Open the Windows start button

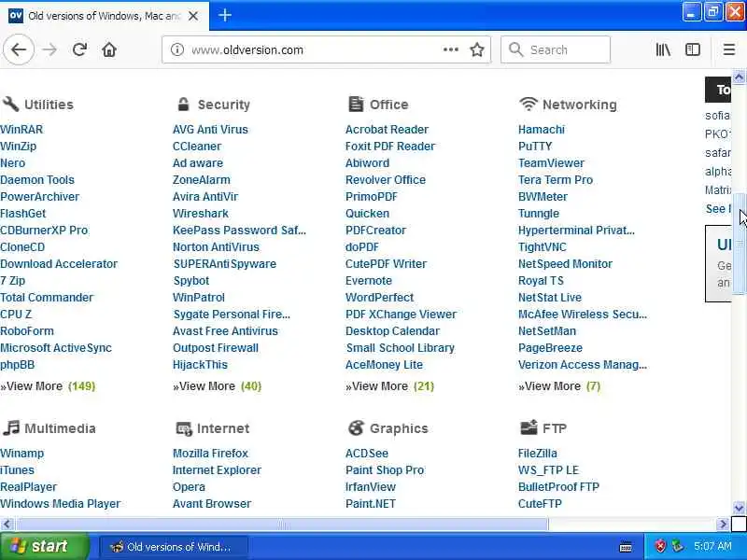coord(44,546)
